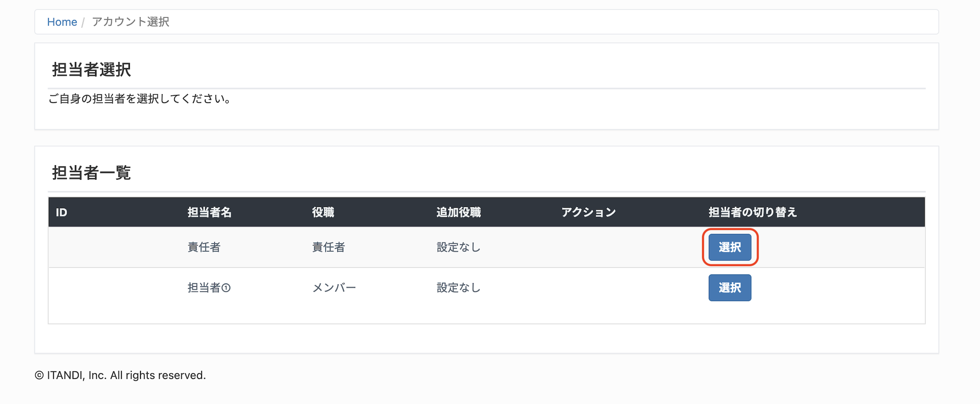Viewport: 980px width, 404px height.
Task: Click the Home breadcrumb link
Action: click(x=62, y=22)
